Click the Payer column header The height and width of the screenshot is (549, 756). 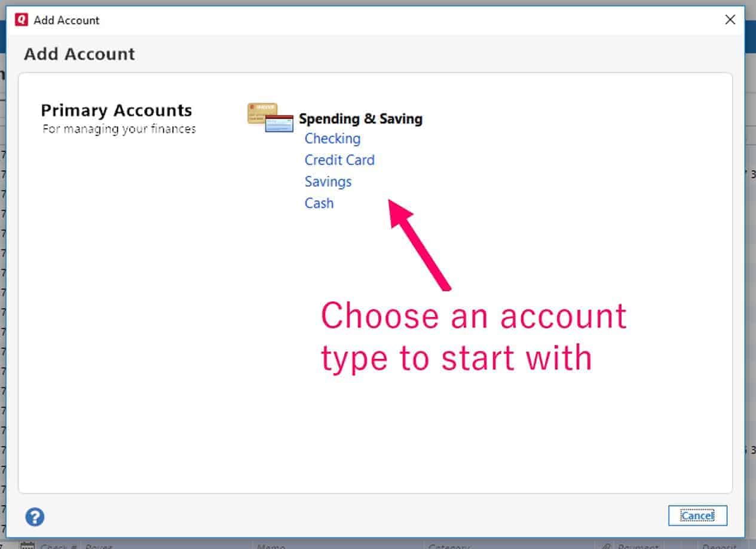click(x=99, y=547)
